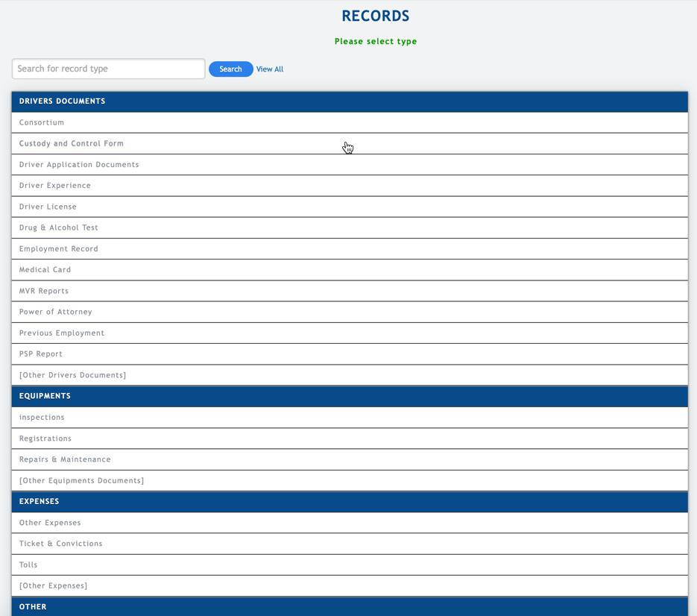The image size is (697, 616).
Task: Select Driver License record type
Action: (x=48, y=207)
